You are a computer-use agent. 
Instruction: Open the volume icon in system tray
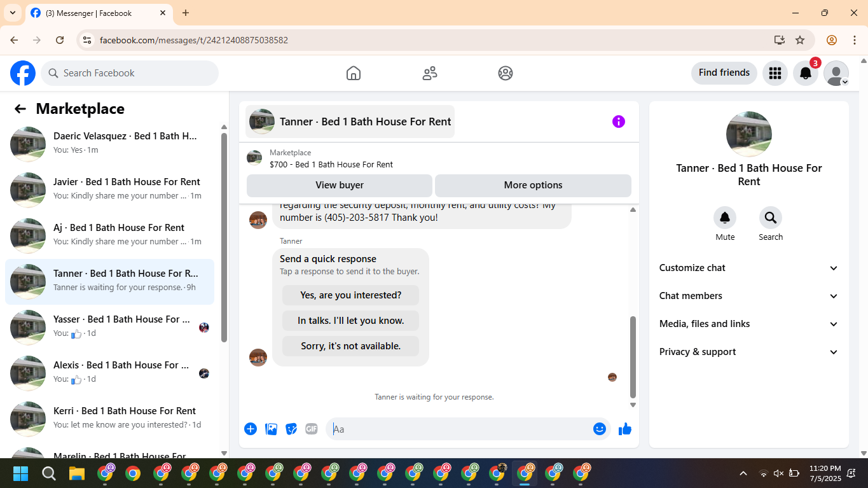778,473
